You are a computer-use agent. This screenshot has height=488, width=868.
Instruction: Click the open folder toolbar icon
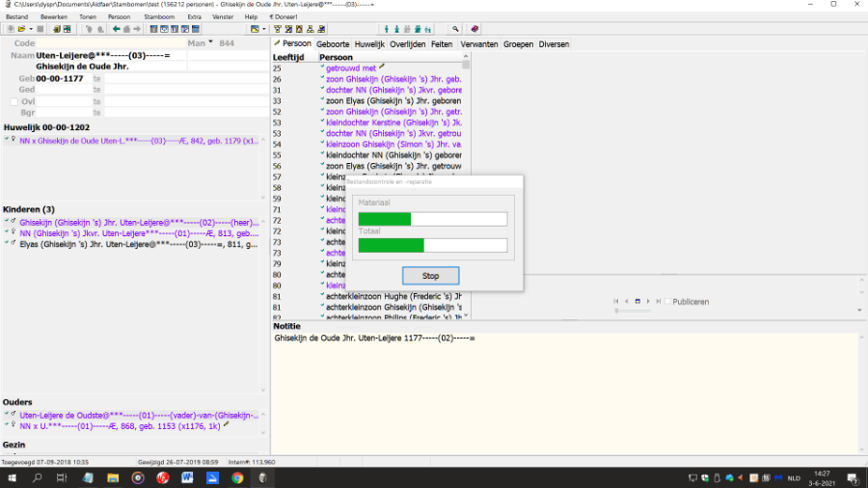pyautogui.click(x=19, y=29)
